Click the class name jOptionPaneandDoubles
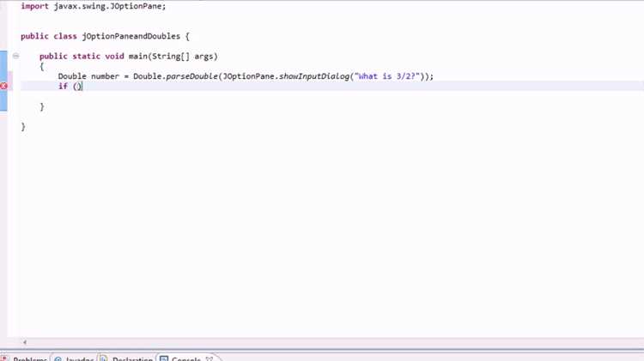This screenshot has height=361, width=644. (x=131, y=36)
